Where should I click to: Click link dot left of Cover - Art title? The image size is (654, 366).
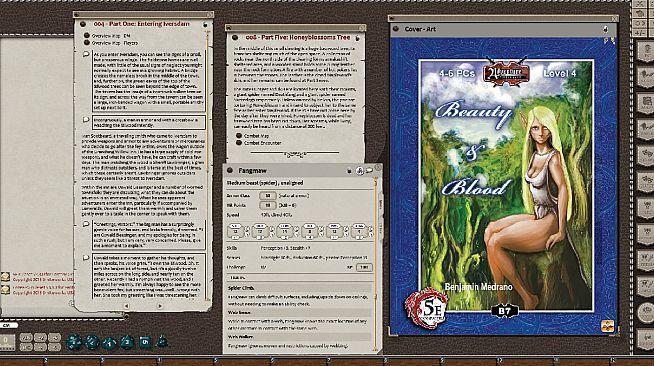[396, 29]
